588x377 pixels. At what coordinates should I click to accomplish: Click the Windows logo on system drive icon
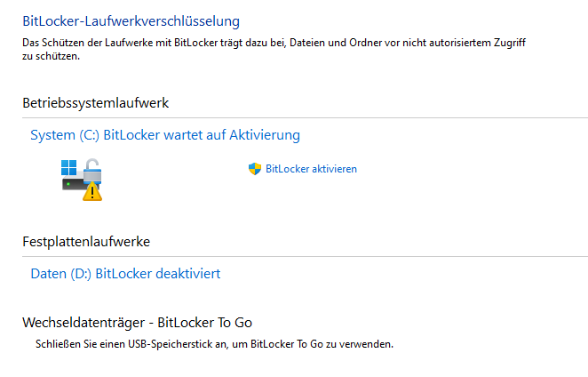[x=69, y=167]
